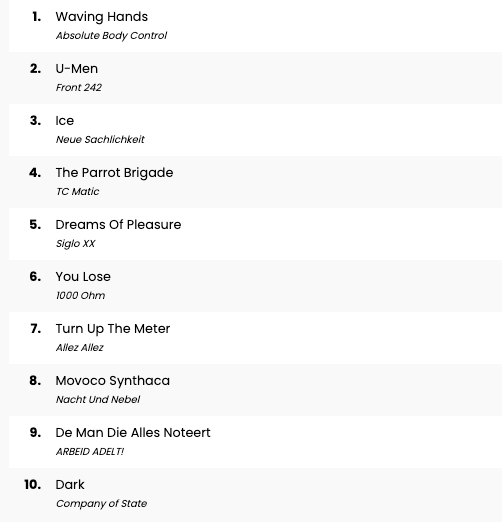The width and height of the screenshot is (502, 522).
Task: Select De Man Die Alles Noteert
Action: click(133, 433)
